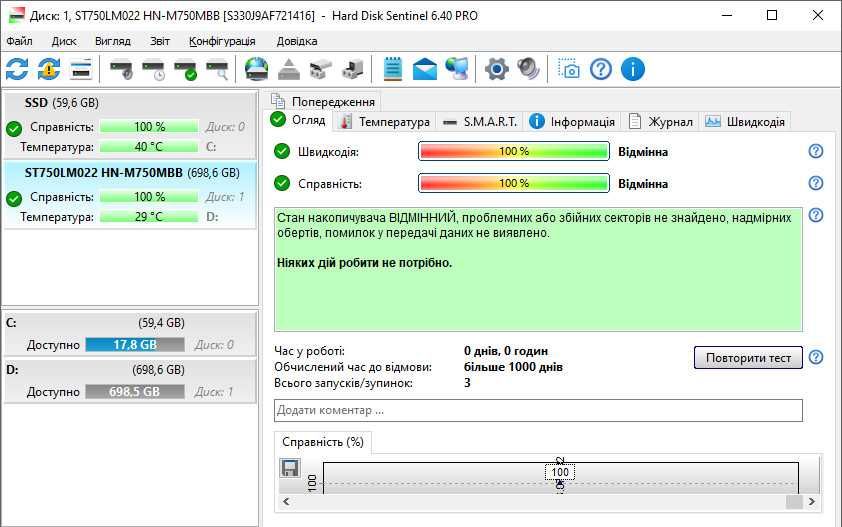842x527 pixels.
Task: Click the speaker sound toolbar icon
Action: 528,69
